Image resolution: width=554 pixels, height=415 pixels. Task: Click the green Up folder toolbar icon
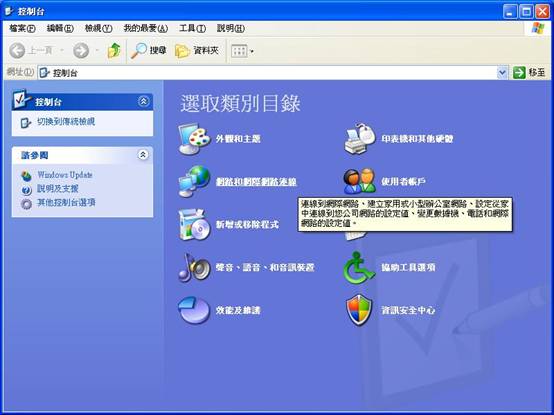pyautogui.click(x=114, y=51)
